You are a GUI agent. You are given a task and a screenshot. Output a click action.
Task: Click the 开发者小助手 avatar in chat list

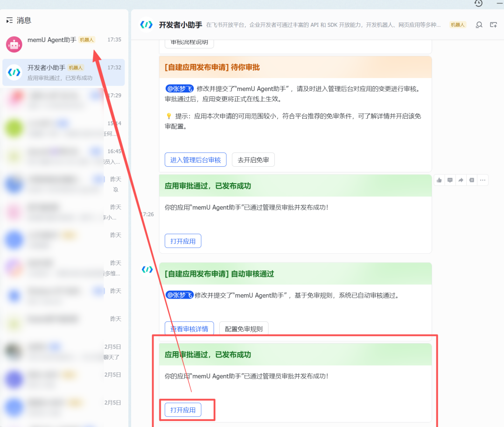tap(14, 72)
